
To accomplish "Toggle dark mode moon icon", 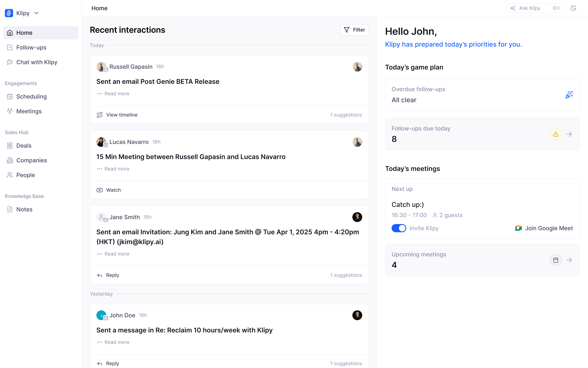I will [574, 8].
